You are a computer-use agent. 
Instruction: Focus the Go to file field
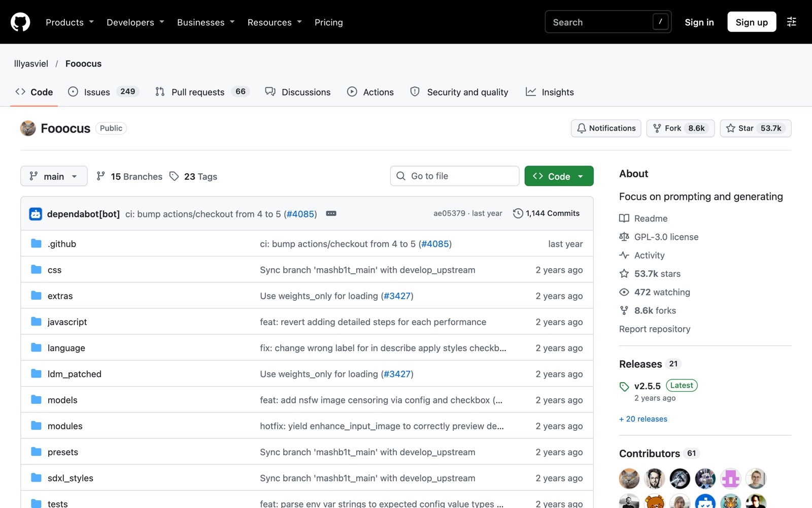pyautogui.click(x=455, y=176)
